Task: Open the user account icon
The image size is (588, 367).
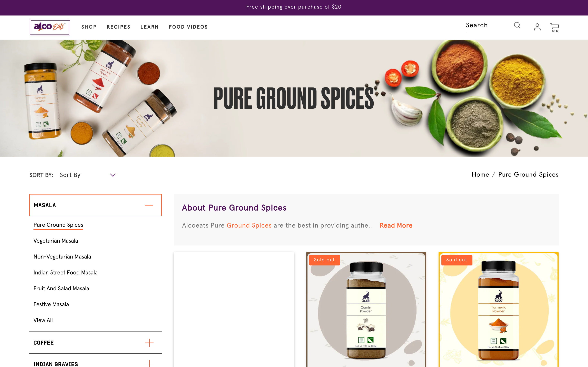Action: click(537, 27)
